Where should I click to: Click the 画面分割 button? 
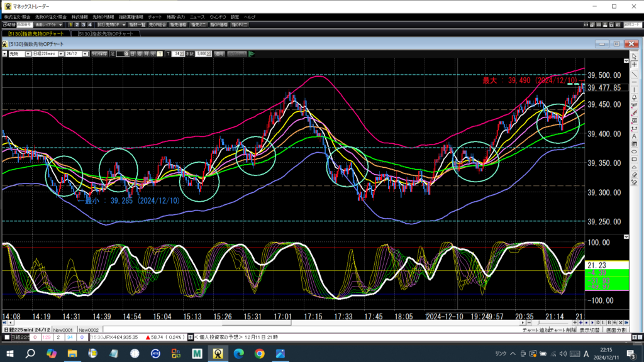(616, 330)
